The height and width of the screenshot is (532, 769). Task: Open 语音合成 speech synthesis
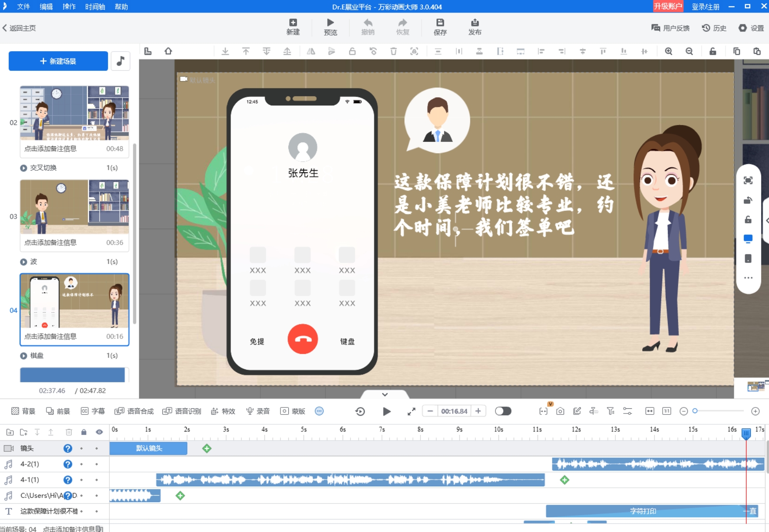coord(134,411)
